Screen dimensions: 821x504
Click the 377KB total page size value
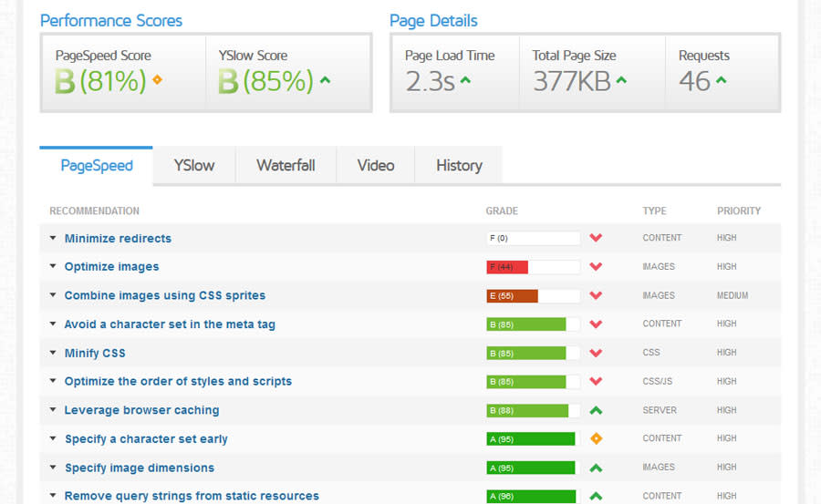(x=572, y=81)
